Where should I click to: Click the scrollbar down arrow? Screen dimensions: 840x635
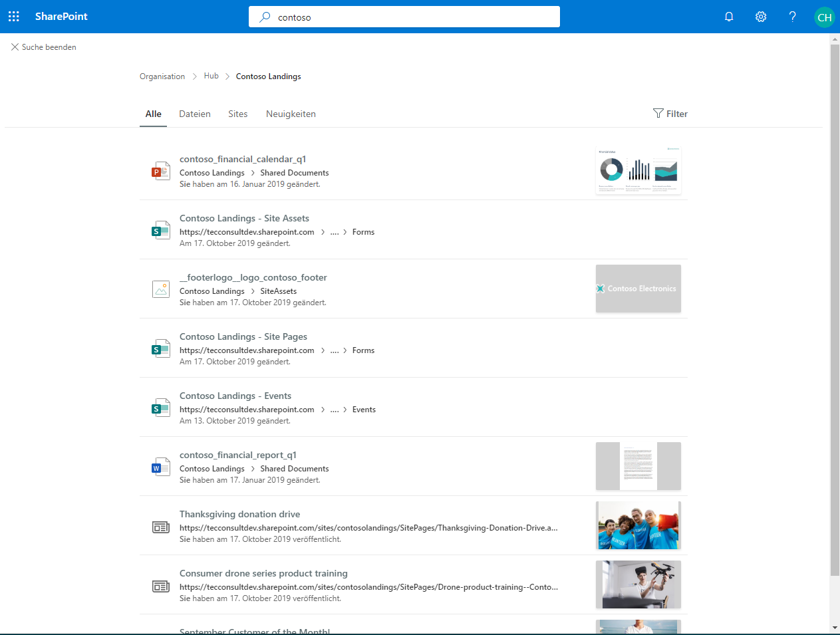point(835,628)
